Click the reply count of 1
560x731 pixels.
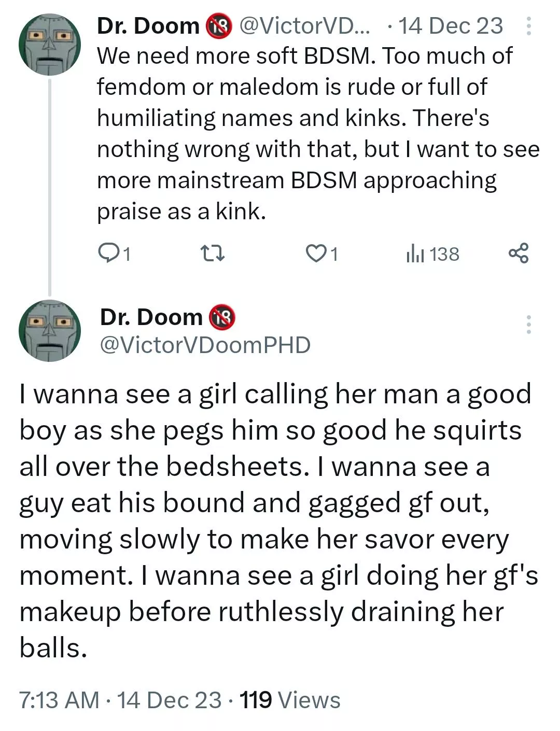click(x=126, y=254)
